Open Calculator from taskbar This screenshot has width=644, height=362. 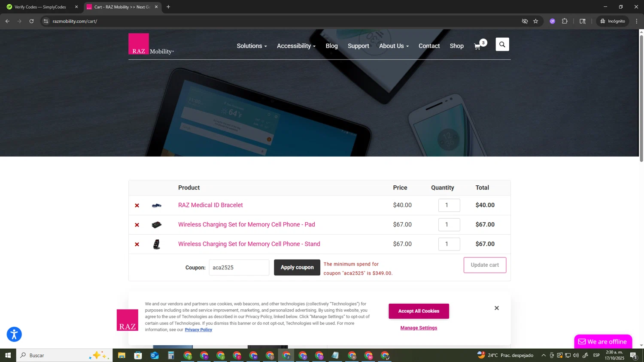tap(171, 355)
